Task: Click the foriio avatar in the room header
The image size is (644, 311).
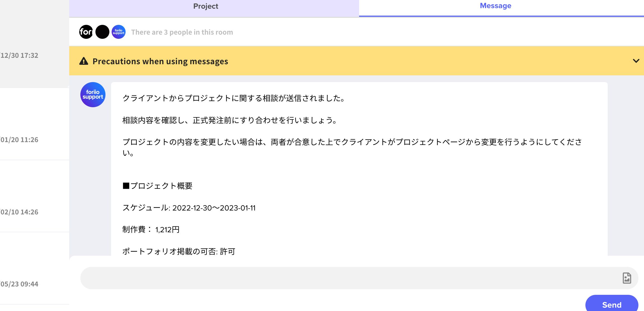Action: pos(86,32)
